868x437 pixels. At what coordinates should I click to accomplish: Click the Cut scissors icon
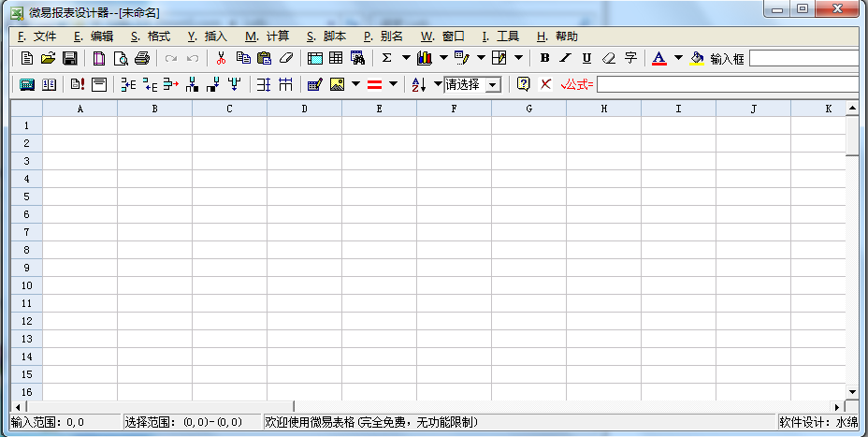[x=221, y=58]
